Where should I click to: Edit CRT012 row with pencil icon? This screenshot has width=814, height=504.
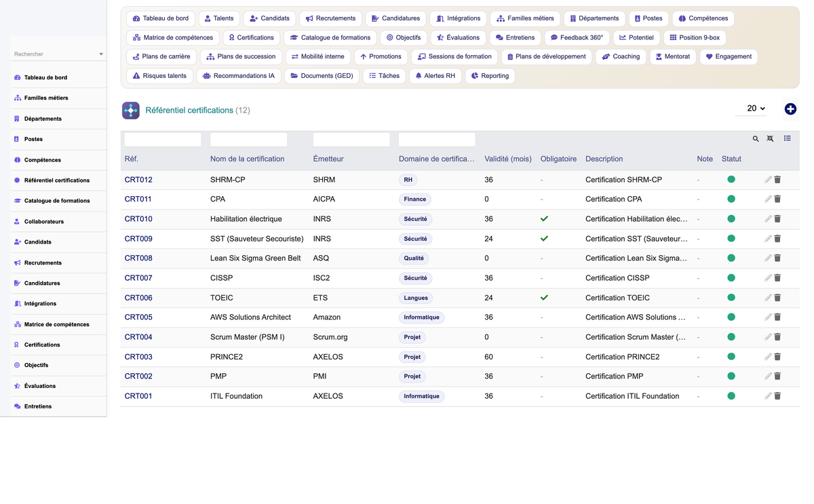pyautogui.click(x=768, y=180)
